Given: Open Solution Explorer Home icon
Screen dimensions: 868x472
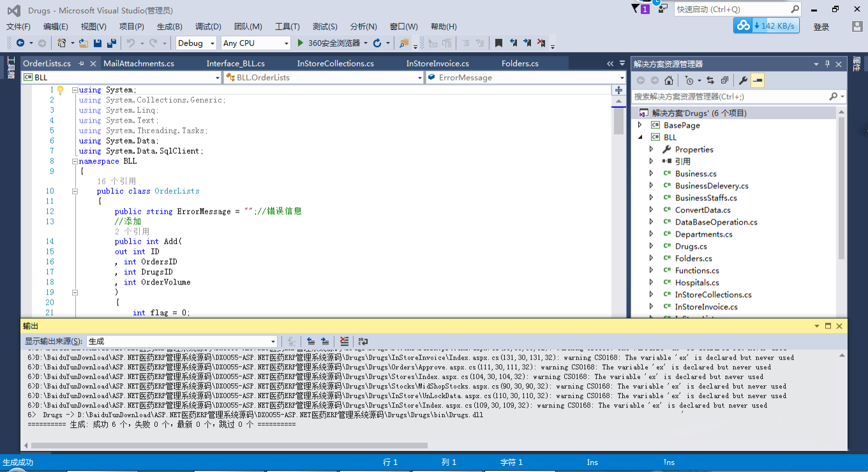Looking at the screenshot, I should tap(668, 80).
